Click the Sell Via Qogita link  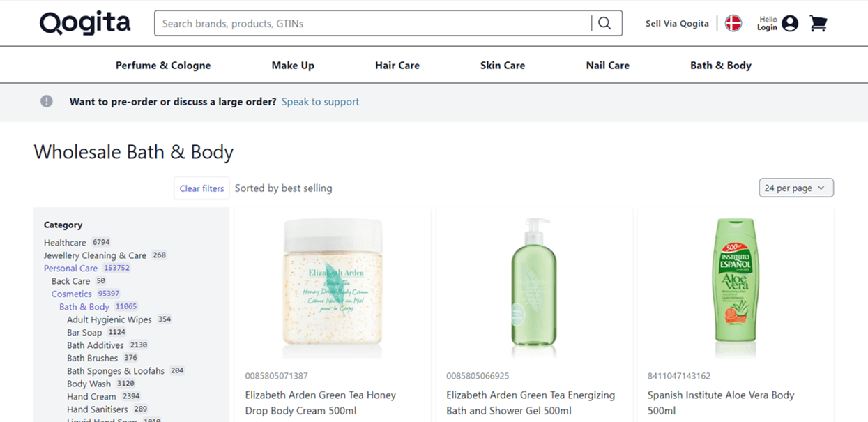click(x=677, y=23)
